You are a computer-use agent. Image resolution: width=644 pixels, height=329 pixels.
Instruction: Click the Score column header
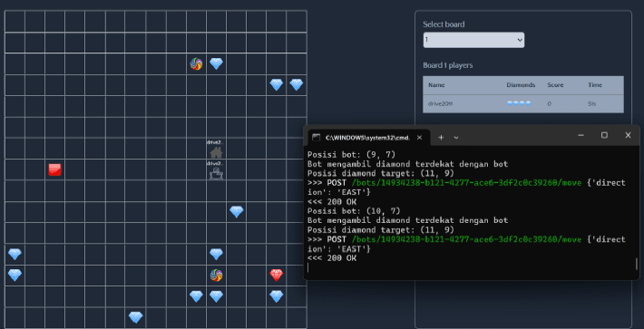(555, 85)
